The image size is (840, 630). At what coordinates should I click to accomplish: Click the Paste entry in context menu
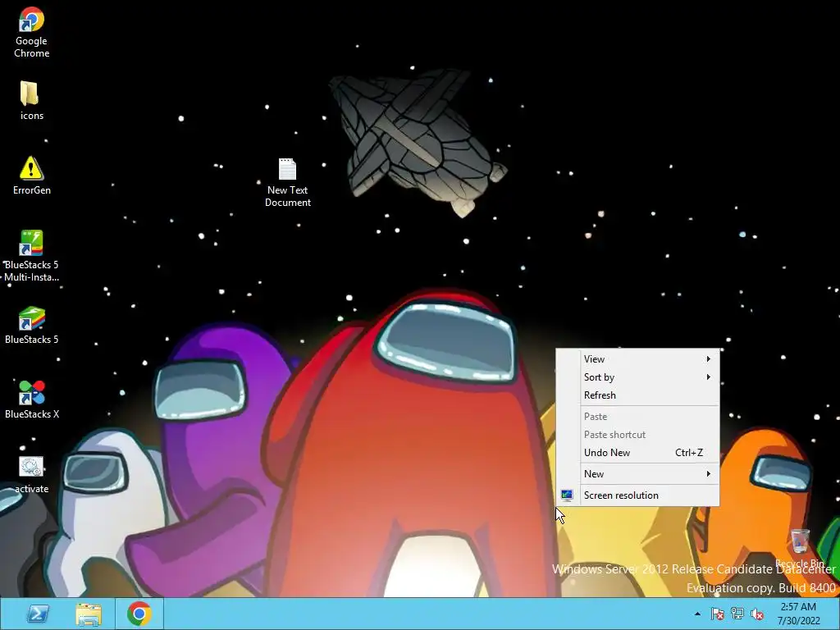[637, 417]
